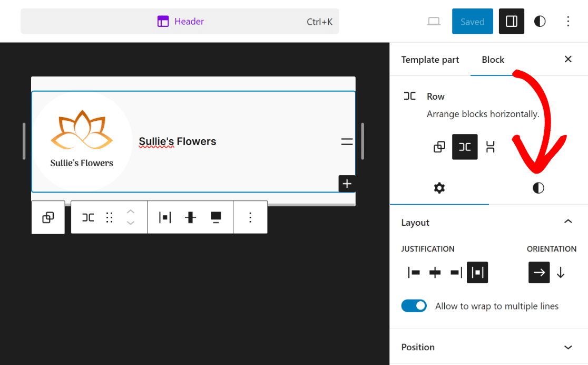Add block with plus button in canvas
The image size is (588, 365).
click(x=347, y=184)
